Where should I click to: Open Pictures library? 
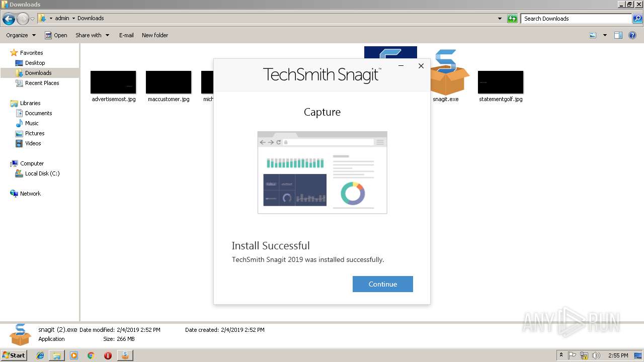35,133
